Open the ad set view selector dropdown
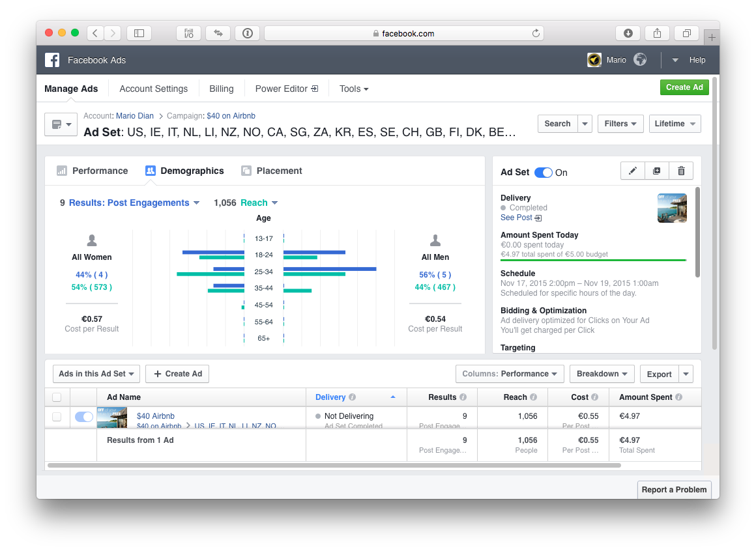This screenshot has height=551, width=756. [61, 124]
